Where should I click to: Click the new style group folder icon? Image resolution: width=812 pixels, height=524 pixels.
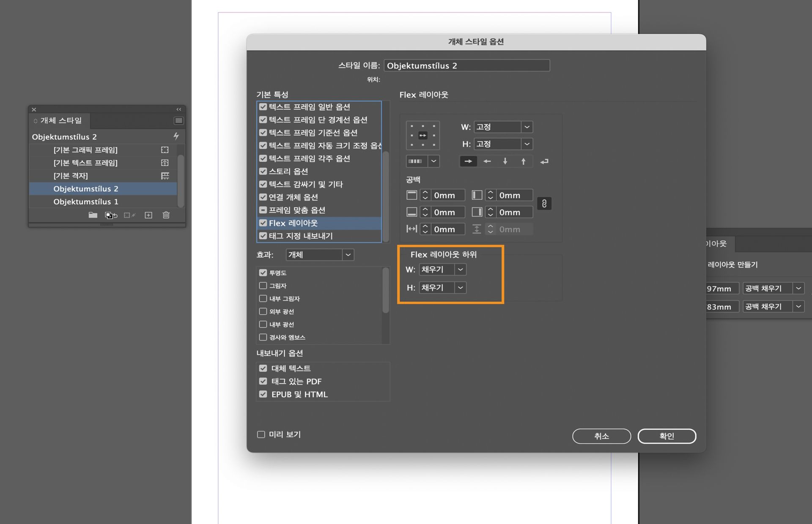coord(93,216)
